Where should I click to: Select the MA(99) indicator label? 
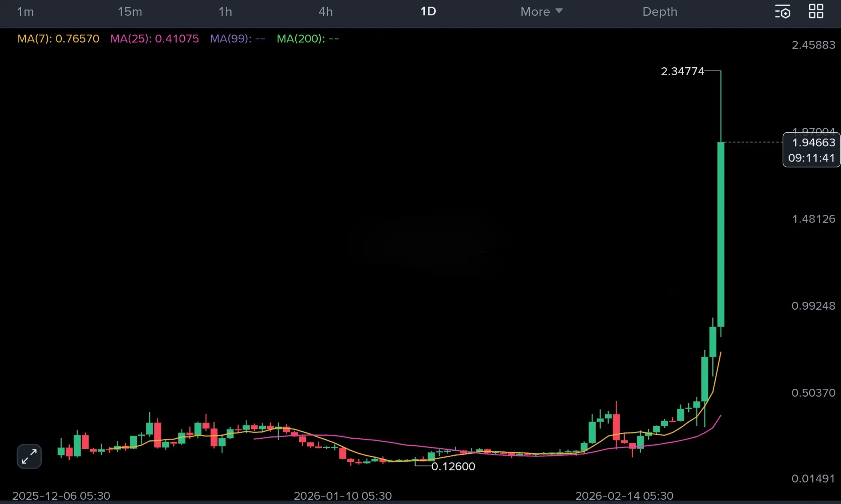(x=238, y=39)
